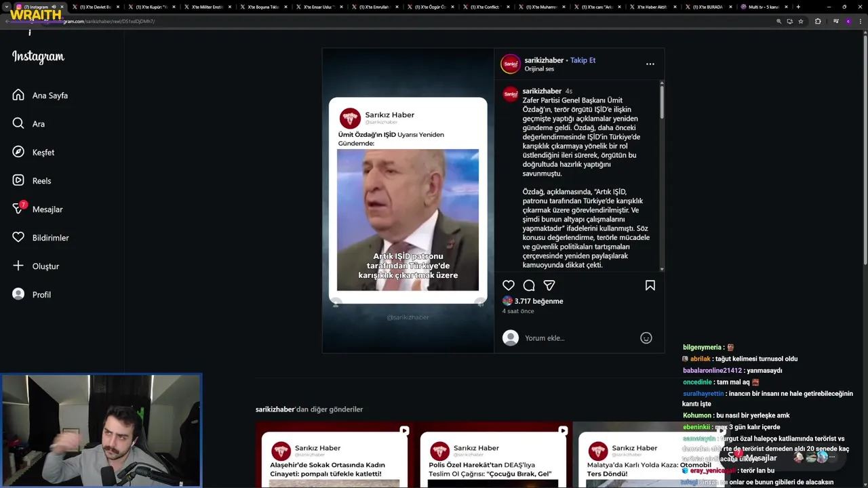The width and height of the screenshot is (868, 488).
Task: Expand the tab search dropdown arrow
Action: (x=6, y=7)
